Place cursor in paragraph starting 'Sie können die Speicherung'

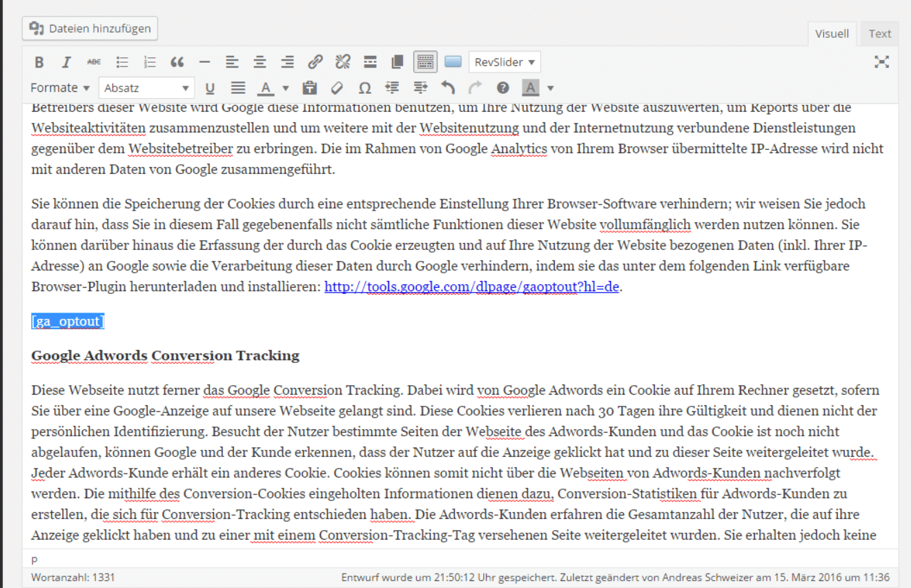click(449, 245)
